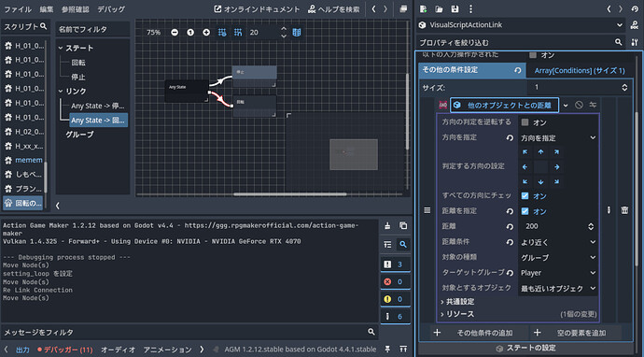The height and width of the screenshot is (357, 644).
Task: Click the snap distance field showing 20
Action: [x=263, y=32]
